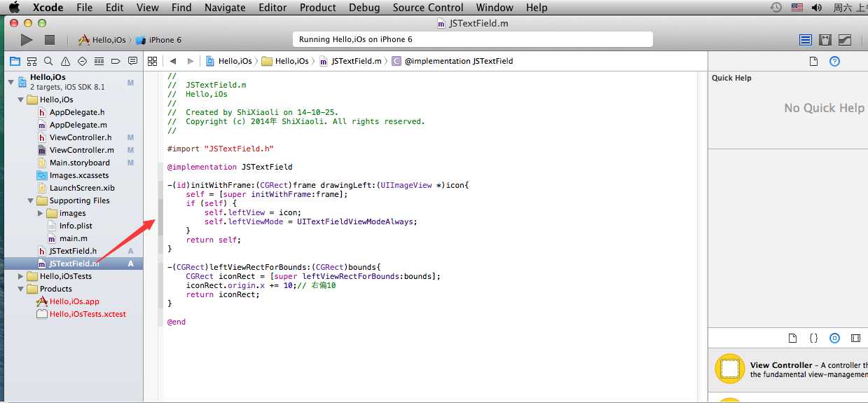Collapse the Products group
This screenshot has height=403, width=868.
click(20, 289)
